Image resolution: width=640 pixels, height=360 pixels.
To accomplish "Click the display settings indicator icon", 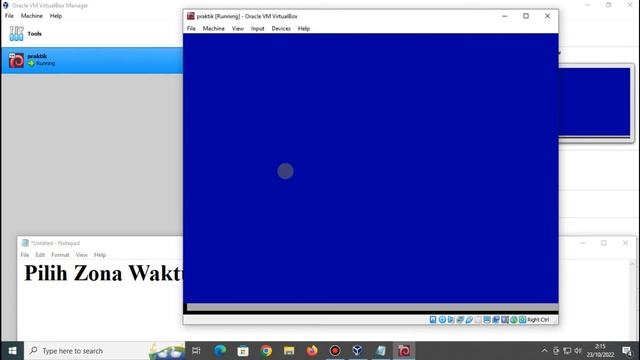I will click(487, 320).
